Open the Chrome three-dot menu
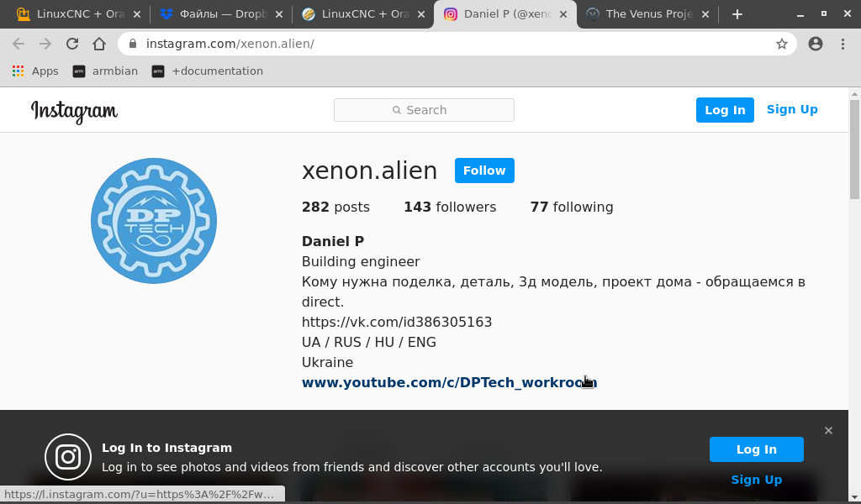Screen dimensions: 861x504 click(x=843, y=44)
